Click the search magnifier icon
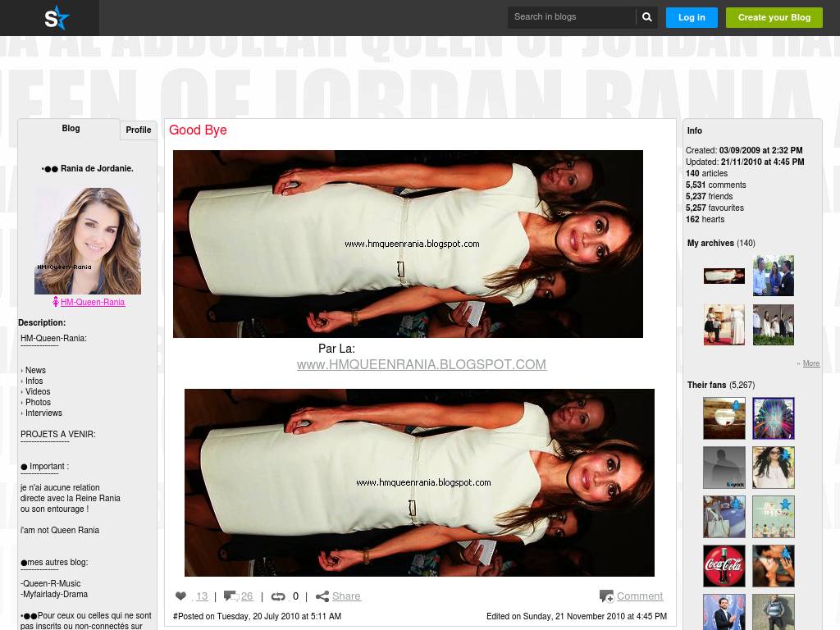Viewport: 840px width, 630px height. point(647,17)
